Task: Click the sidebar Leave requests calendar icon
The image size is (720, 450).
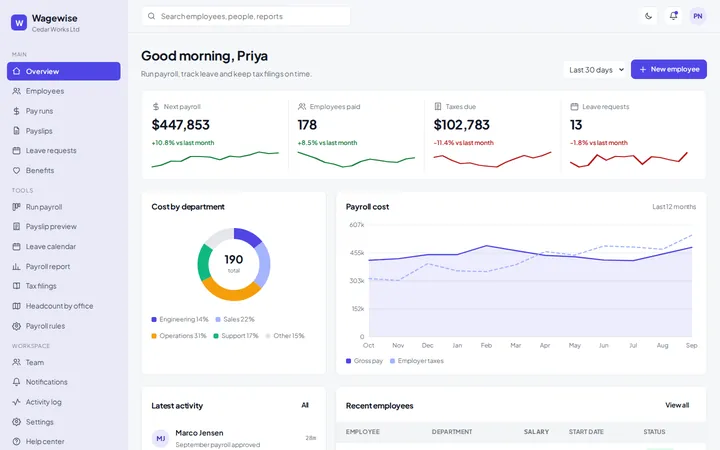Action: point(17,151)
